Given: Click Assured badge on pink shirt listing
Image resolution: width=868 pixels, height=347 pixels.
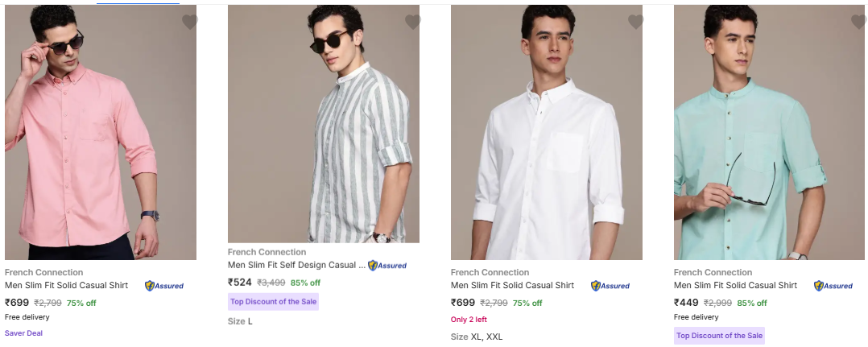Looking at the screenshot, I should click(164, 286).
